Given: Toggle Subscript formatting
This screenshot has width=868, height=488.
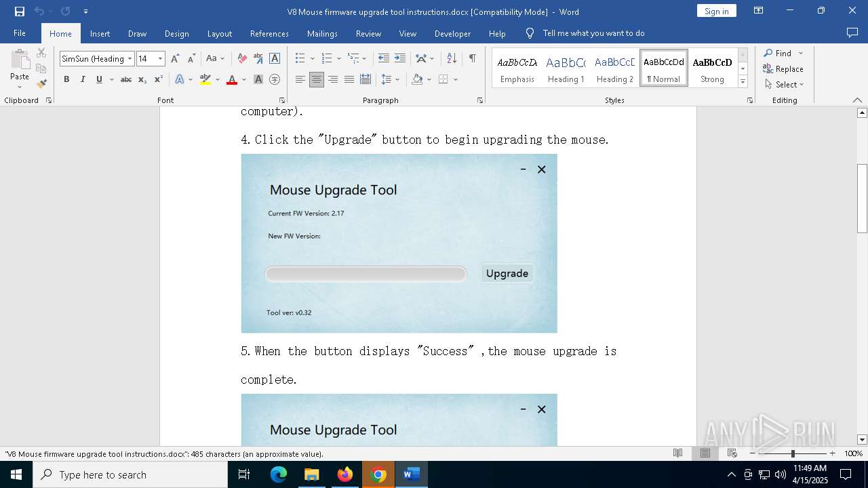Looking at the screenshot, I should pos(142,79).
